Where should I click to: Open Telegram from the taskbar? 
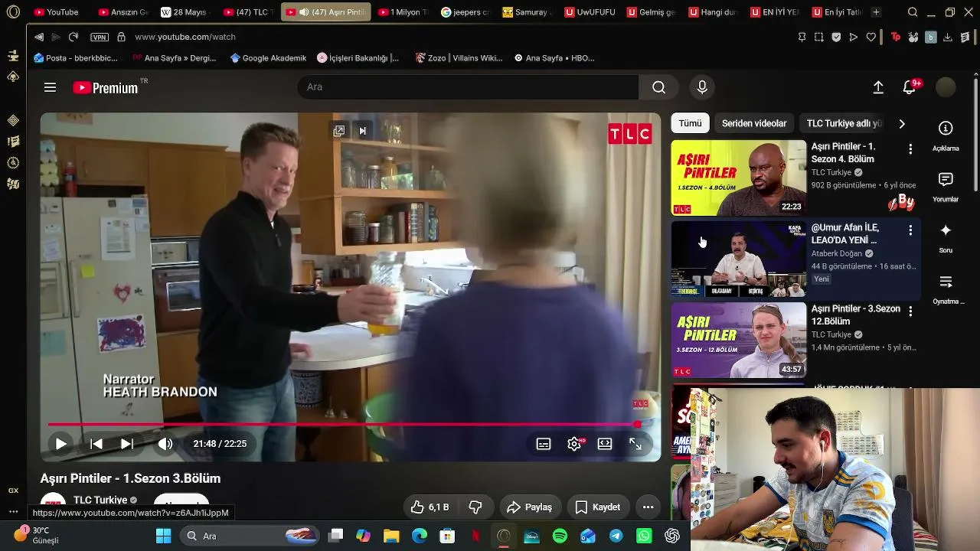616,536
